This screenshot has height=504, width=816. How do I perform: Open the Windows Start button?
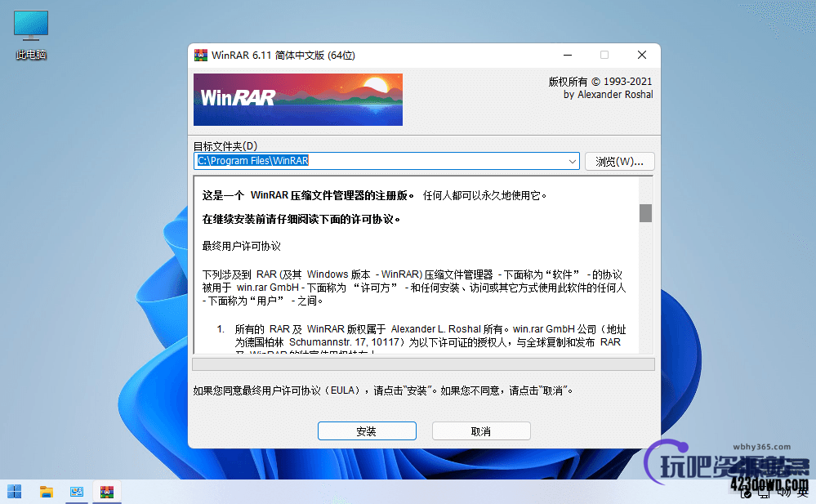(x=15, y=492)
